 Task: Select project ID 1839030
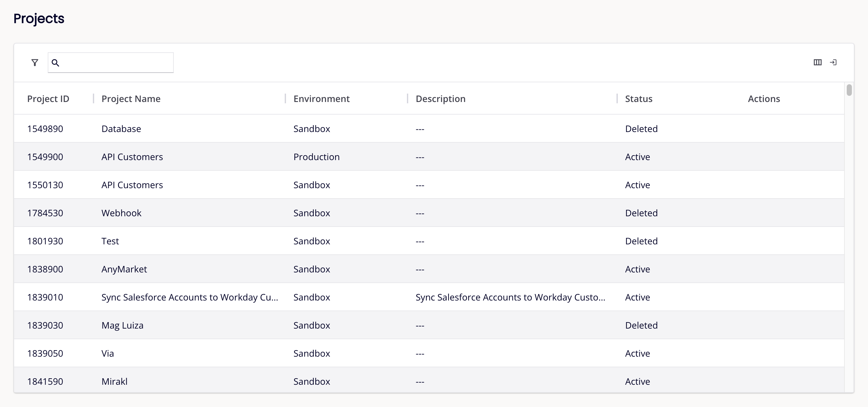pos(45,325)
